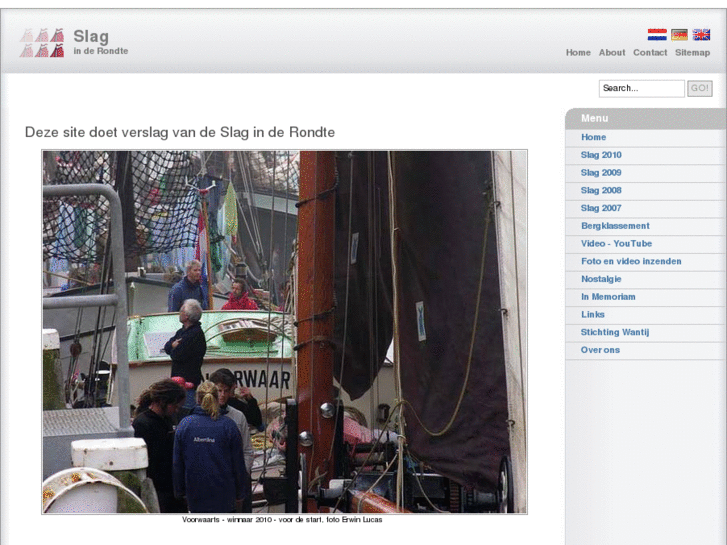Click the Voorwaarts boat photo

coord(285,332)
